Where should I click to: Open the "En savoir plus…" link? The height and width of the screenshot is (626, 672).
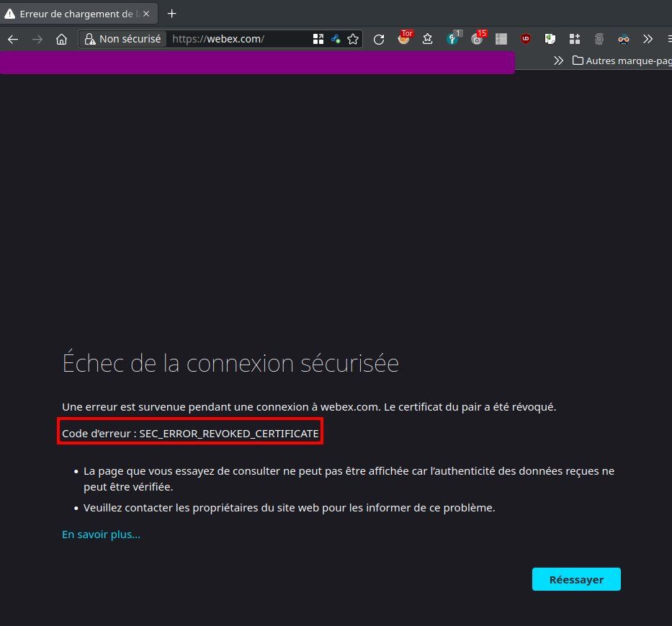click(x=101, y=535)
